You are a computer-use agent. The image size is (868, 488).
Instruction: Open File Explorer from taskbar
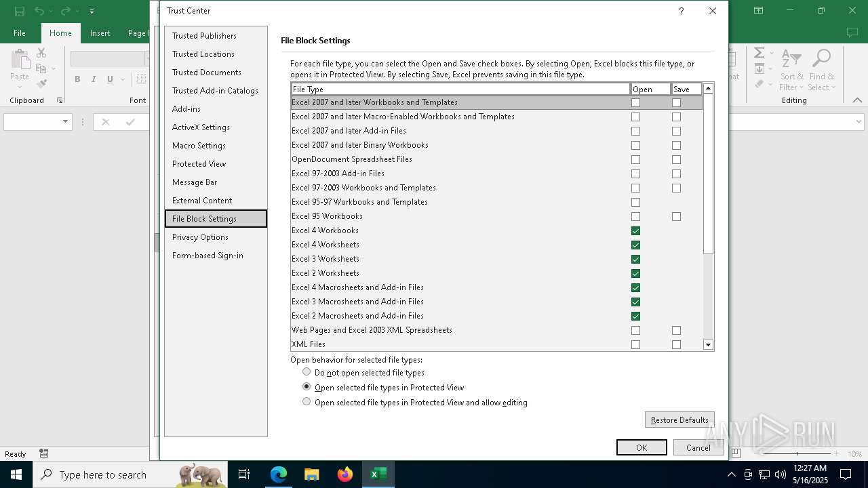tap(311, 474)
